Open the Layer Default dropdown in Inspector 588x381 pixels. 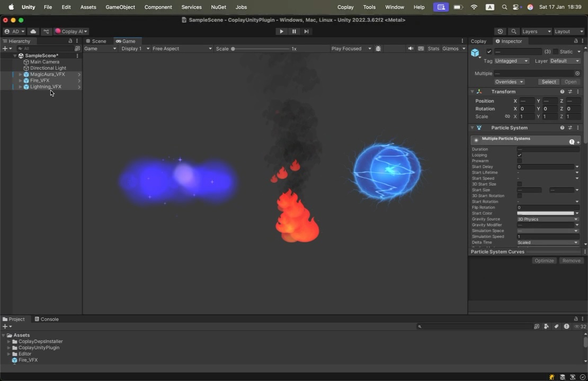pyautogui.click(x=564, y=61)
